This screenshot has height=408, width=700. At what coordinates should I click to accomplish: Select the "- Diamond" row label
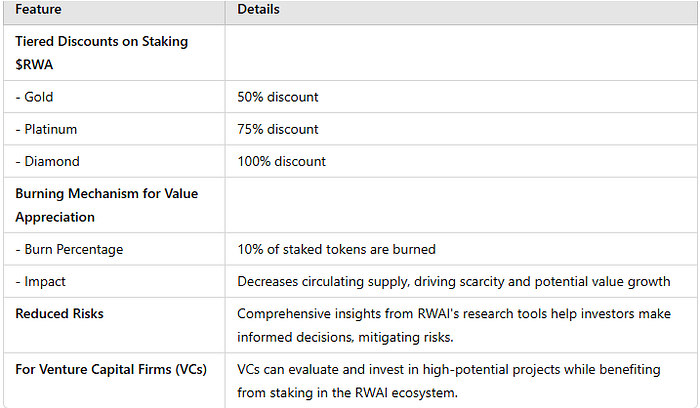[46, 161]
